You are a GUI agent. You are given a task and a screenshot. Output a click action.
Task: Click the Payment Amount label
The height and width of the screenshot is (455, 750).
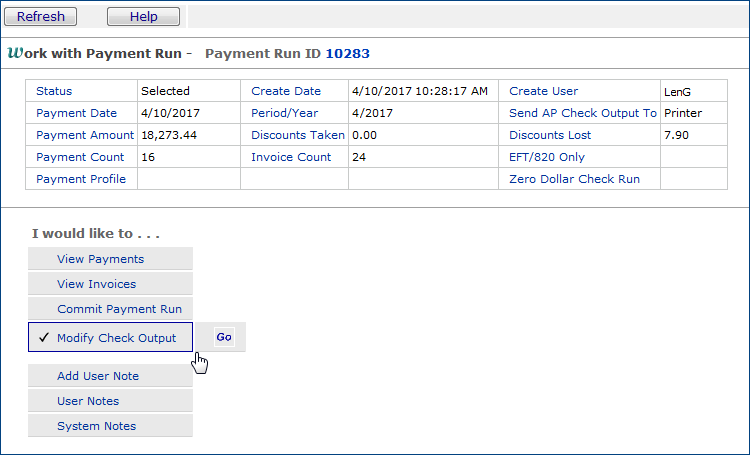(84, 135)
